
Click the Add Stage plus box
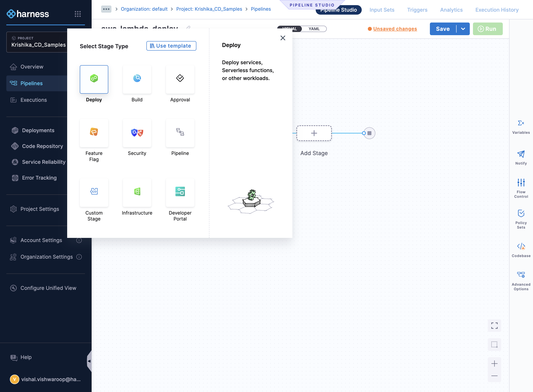[314, 133]
